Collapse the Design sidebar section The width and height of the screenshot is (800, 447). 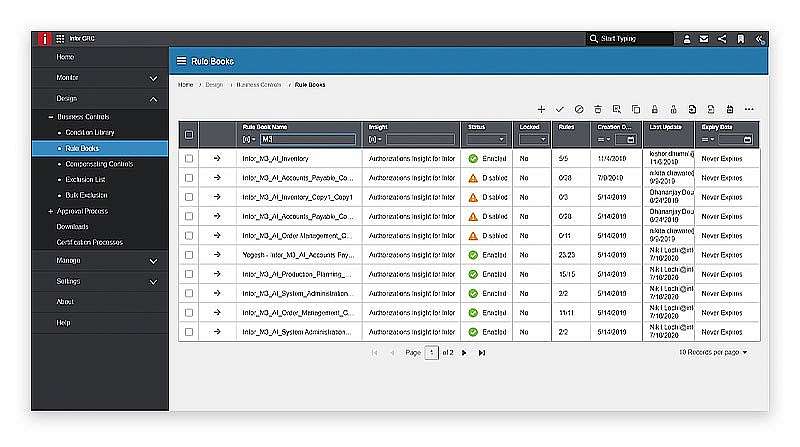153,99
